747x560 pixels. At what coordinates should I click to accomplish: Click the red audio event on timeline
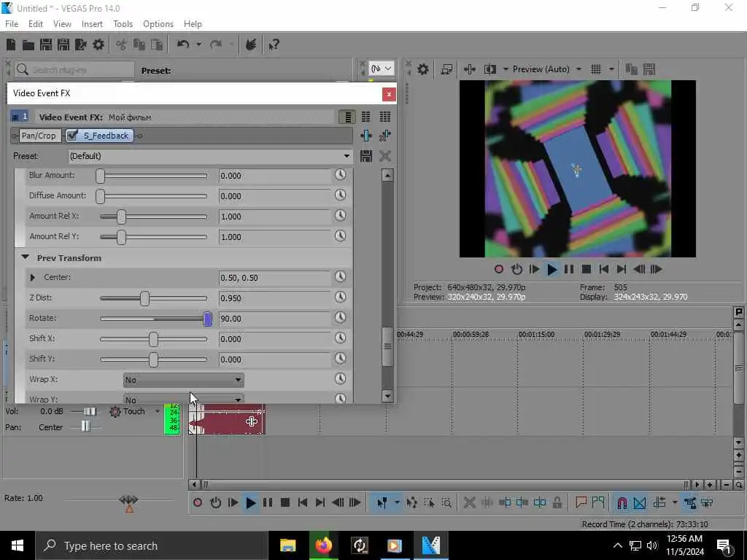tap(227, 420)
